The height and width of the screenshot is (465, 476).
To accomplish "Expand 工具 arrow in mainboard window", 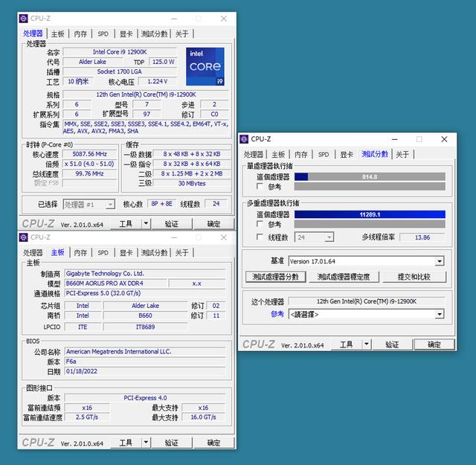I will (x=146, y=443).
